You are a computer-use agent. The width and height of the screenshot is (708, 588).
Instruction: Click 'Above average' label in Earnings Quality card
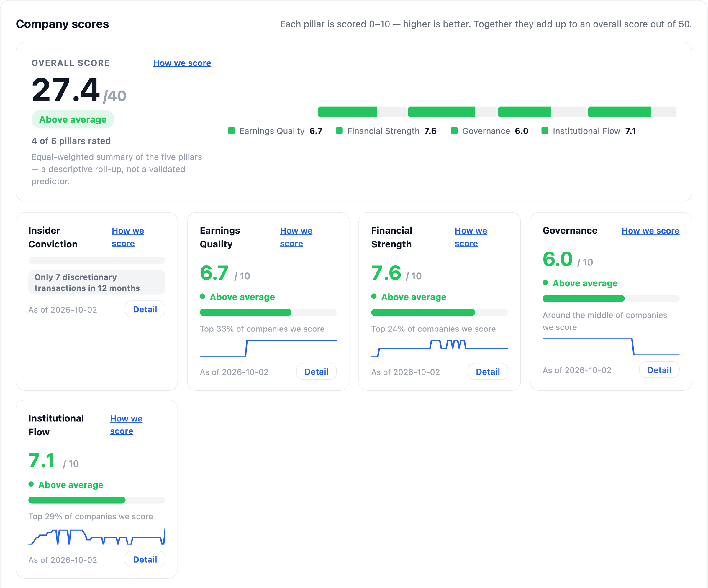(x=242, y=297)
